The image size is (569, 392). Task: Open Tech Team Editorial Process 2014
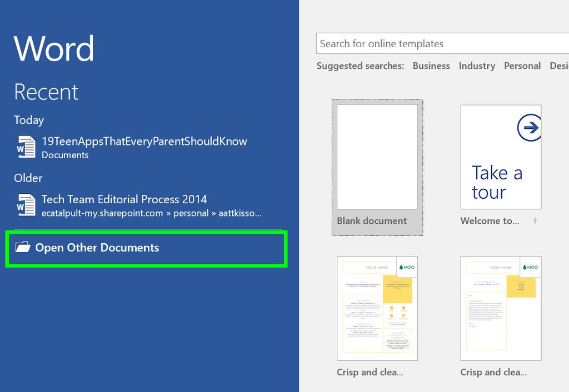(125, 199)
